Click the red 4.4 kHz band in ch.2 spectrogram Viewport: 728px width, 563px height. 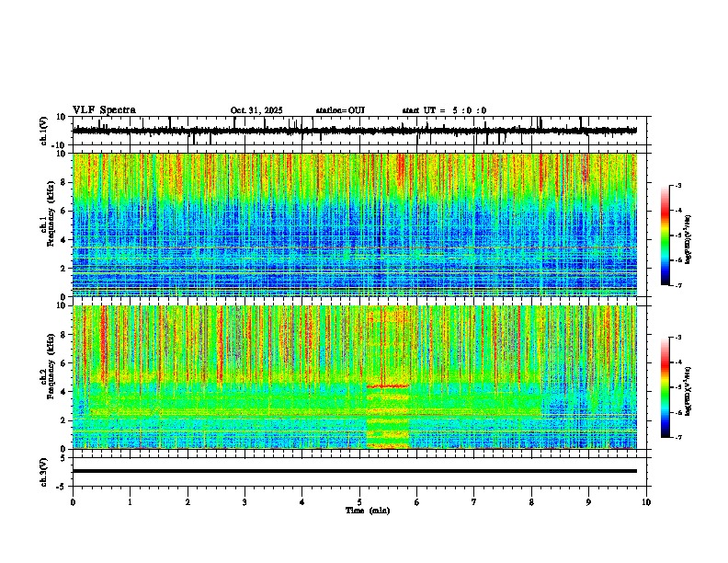[x=388, y=386]
